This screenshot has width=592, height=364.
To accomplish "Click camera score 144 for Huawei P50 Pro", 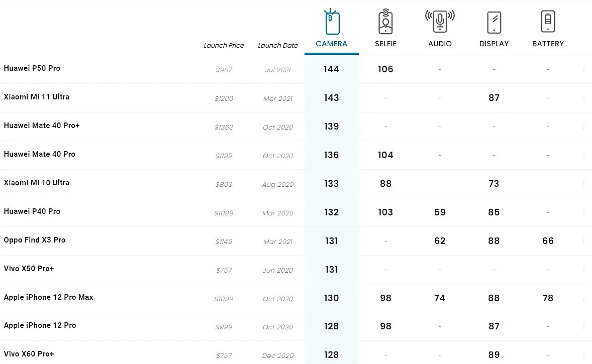I will 332,69.
